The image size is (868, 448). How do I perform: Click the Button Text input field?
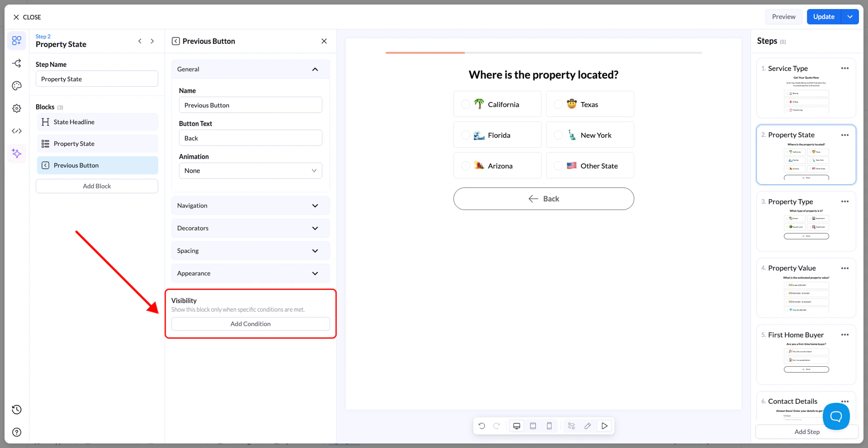250,138
